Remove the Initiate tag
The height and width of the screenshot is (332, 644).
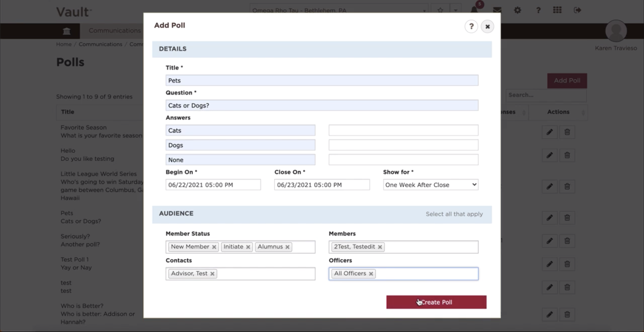tap(248, 247)
